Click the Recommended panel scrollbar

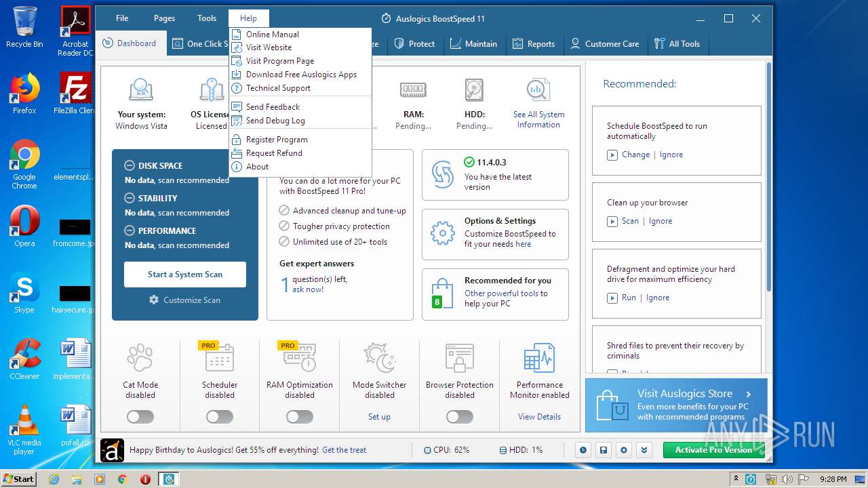[769, 176]
